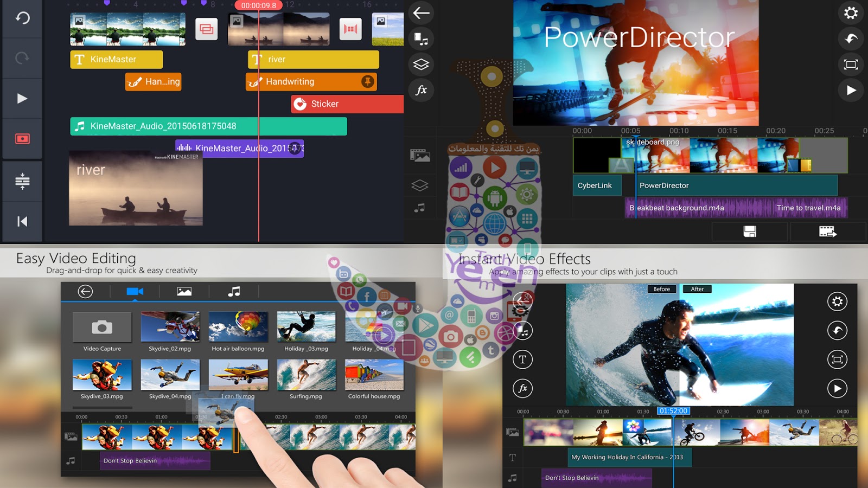Toggle PowerDirector fullscreen preview icon
This screenshot has width=868, height=488.
pos(851,65)
